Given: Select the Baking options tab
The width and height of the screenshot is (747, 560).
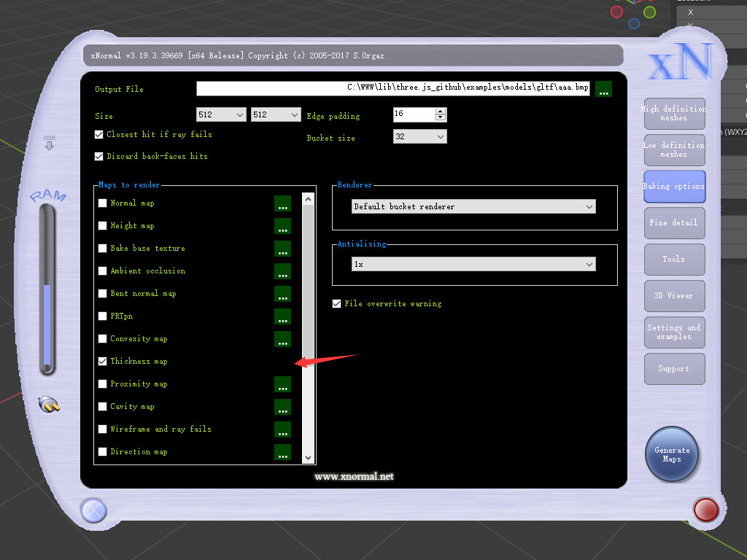Looking at the screenshot, I should pyautogui.click(x=674, y=187).
